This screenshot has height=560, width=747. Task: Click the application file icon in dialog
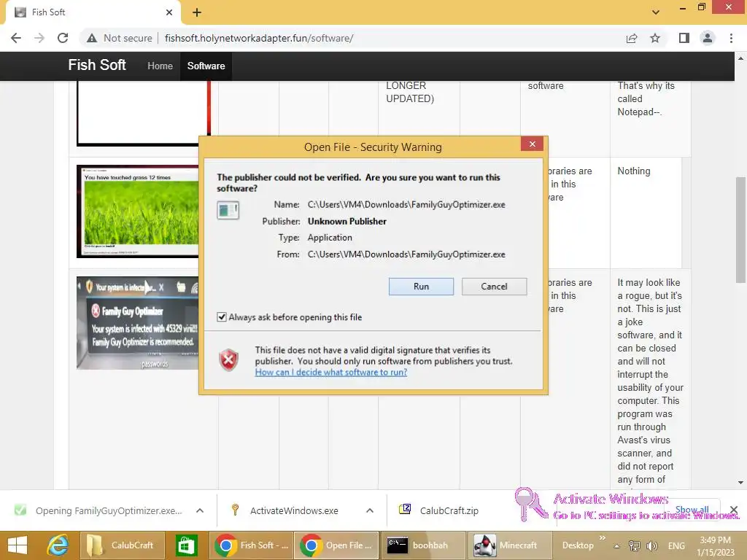coord(228,210)
